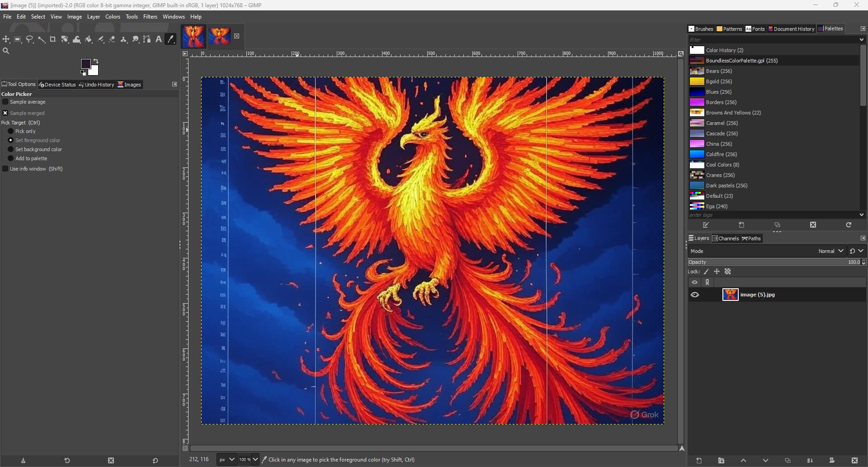The height and width of the screenshot is (467, 868).
Task: Select the Unified Transform tool
Action: (65, 39)
